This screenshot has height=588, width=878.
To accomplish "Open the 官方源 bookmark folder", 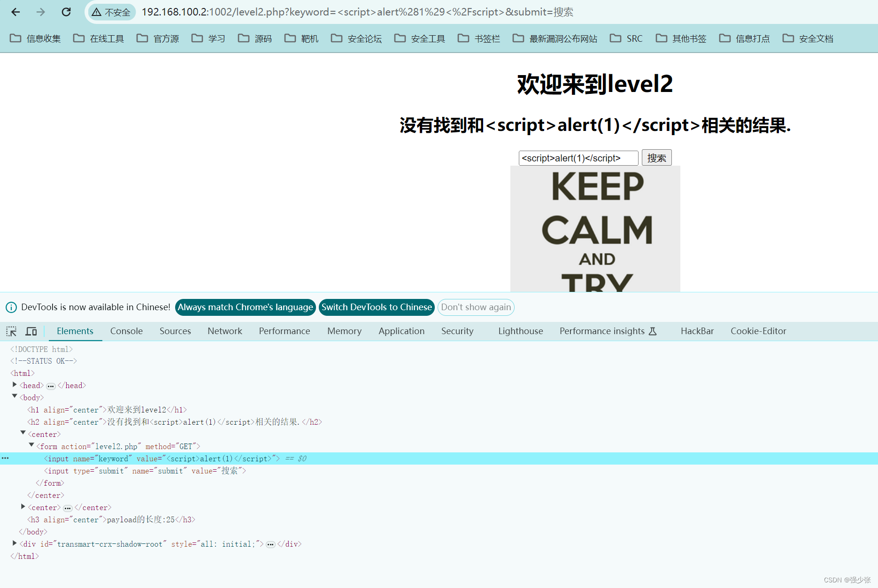I will pyautogui.click(x=158, y=38).
